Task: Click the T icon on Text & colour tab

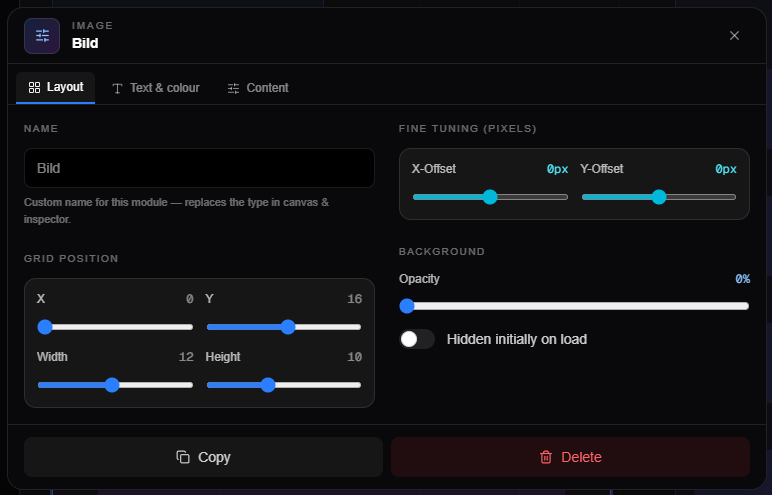Action: pyautogui.click(x=117, y=88)
